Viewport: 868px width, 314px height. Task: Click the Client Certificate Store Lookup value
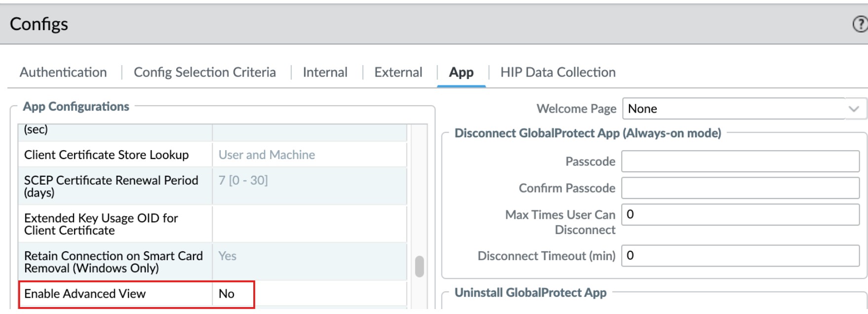tap(267, 155)
